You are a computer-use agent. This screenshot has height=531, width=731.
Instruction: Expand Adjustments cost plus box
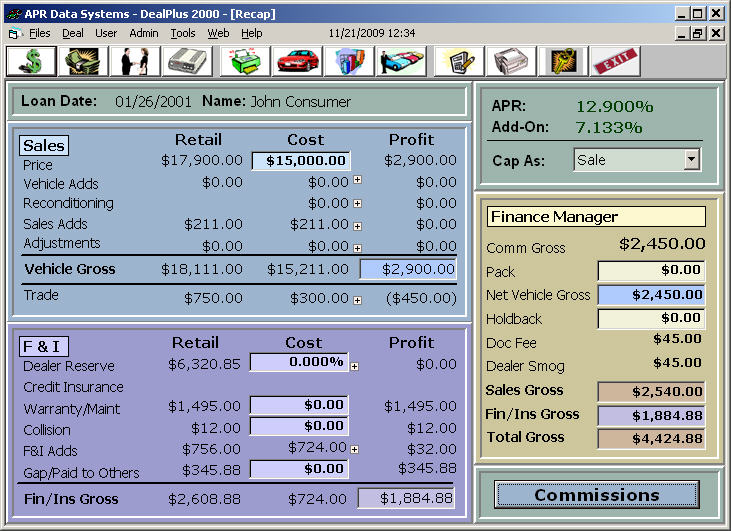point(357,248)
